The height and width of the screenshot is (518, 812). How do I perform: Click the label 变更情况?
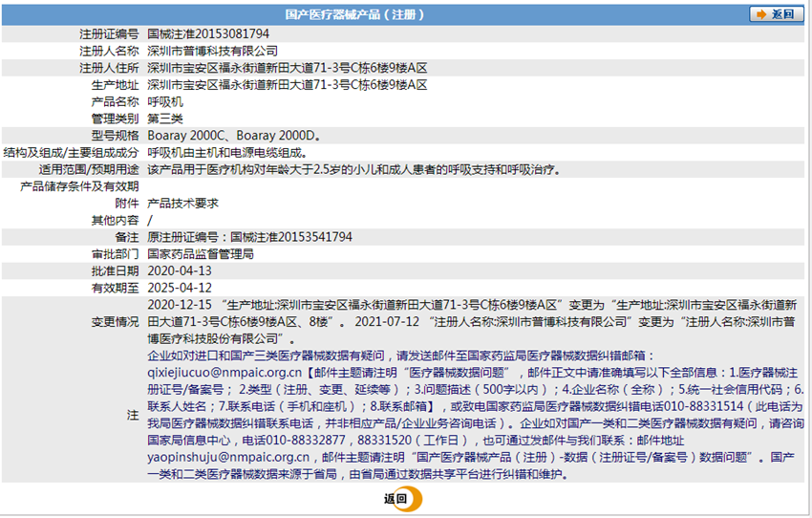116,322
